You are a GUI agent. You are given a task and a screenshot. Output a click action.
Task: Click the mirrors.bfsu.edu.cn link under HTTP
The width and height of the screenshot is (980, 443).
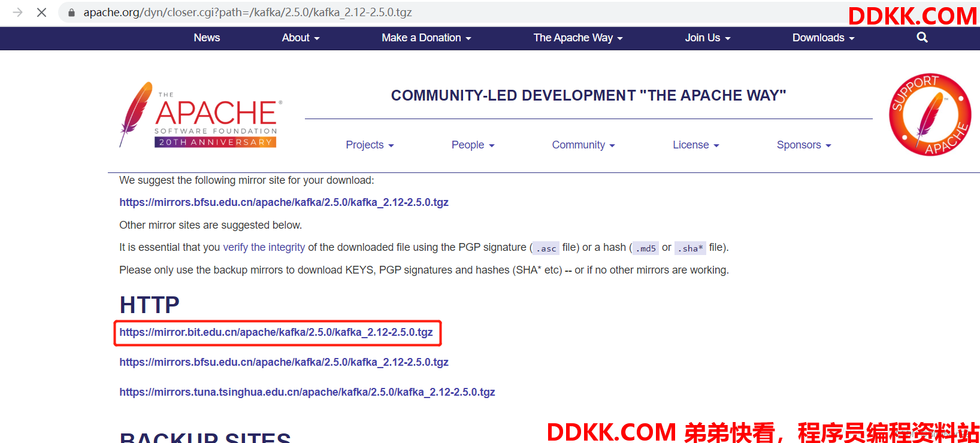[284, 362]
